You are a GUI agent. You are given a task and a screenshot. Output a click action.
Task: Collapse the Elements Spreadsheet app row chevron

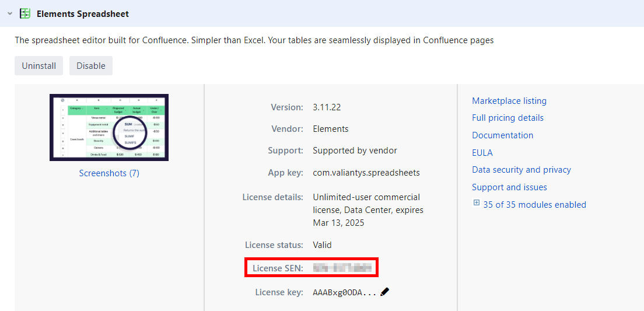point(10,13)
